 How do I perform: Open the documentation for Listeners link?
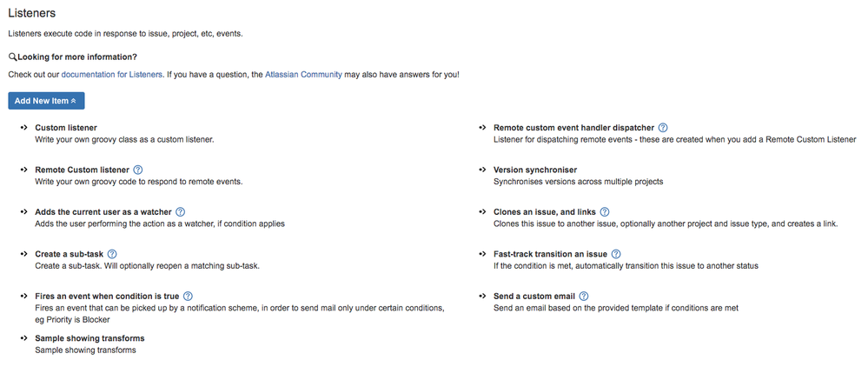[112, 74]
